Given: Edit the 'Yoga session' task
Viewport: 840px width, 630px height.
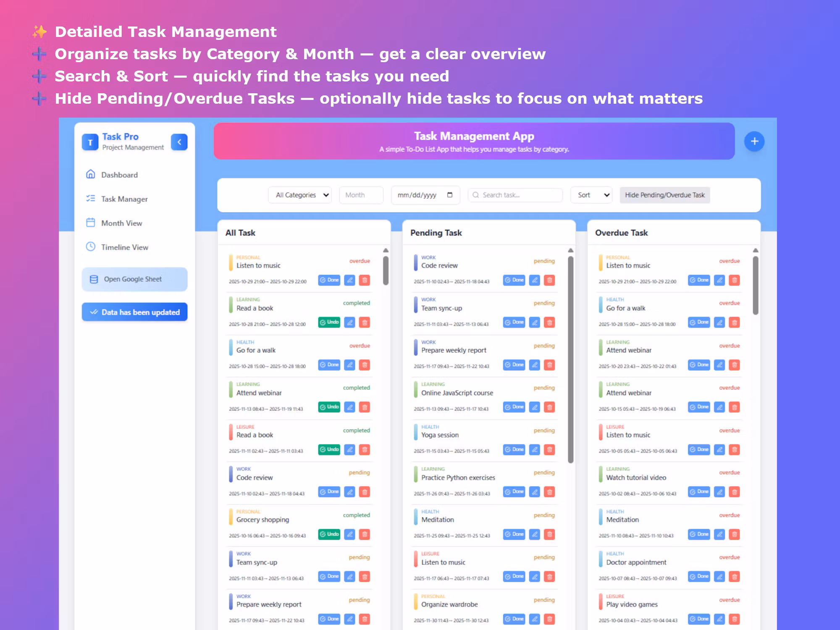Looking at the screenshot, I should click(x=534, y=450).
